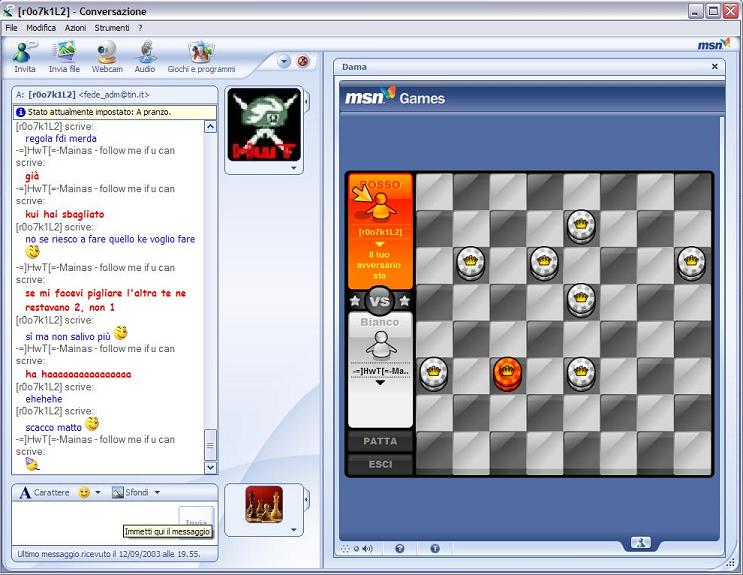Click the MSN butterfly logo in the top right
This screenshot has height=575, width=743.
click(x=714, y=45)
